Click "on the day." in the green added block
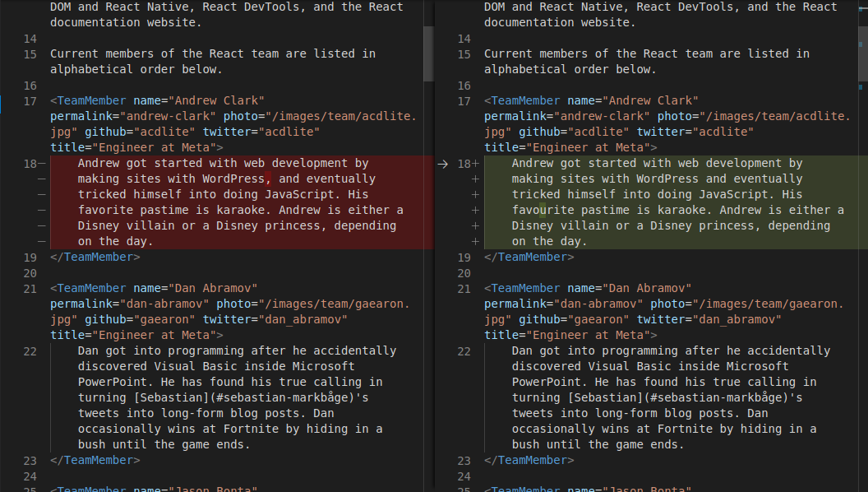Image resolution: width=868 pixels, height=492 pixels. tap(550, 241)
